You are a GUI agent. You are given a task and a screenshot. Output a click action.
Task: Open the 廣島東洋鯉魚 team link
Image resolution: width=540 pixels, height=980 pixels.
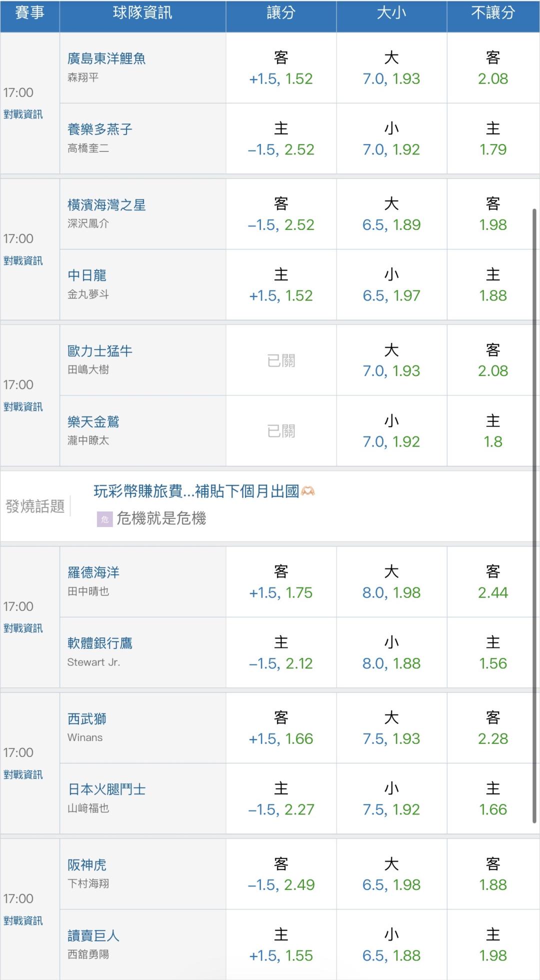coord(106,59)
